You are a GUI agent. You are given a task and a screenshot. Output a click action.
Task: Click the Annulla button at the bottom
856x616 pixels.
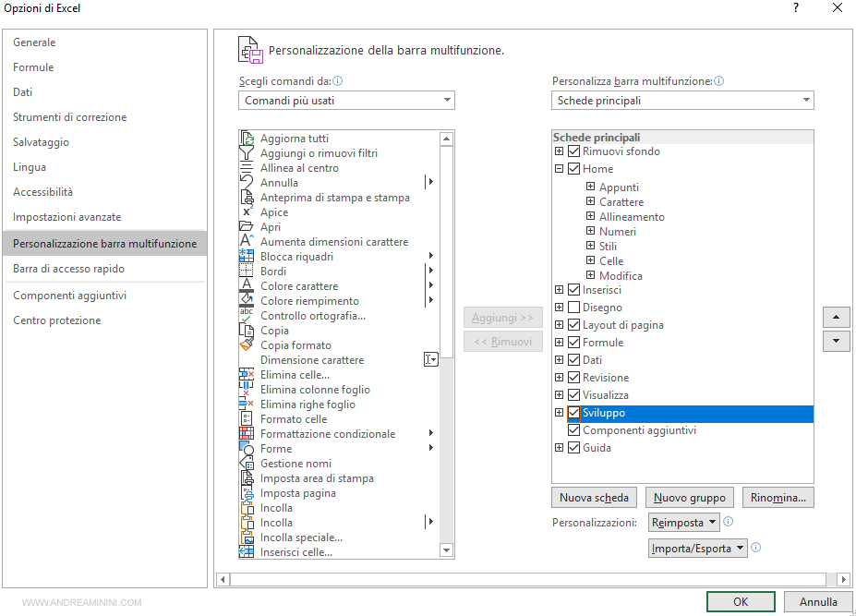pyautogui.click(x=818, y=602)
